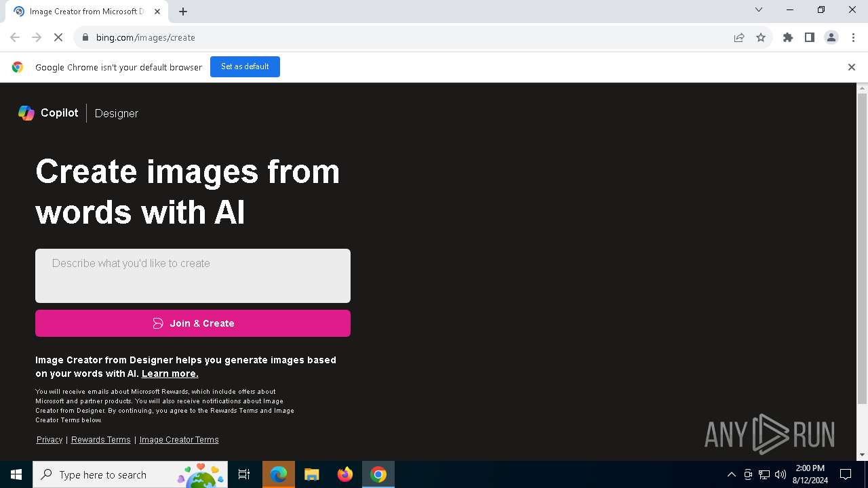
Task: View site information padlock icon
Action: (x=85, y=37)
